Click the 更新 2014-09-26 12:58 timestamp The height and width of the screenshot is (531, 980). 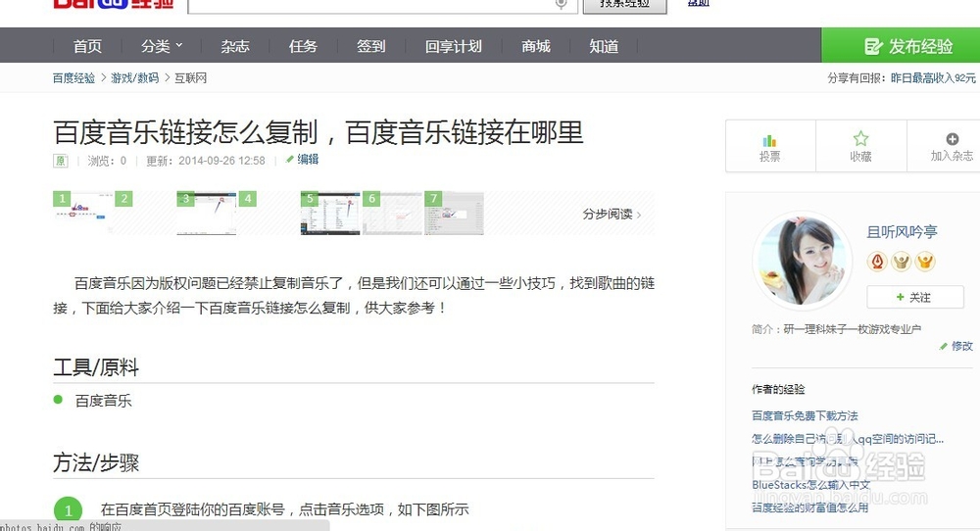coord(206,161)
